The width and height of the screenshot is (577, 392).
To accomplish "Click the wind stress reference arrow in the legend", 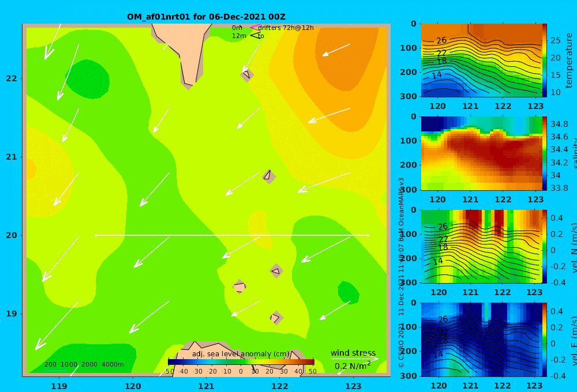I will tap(354, 358).
